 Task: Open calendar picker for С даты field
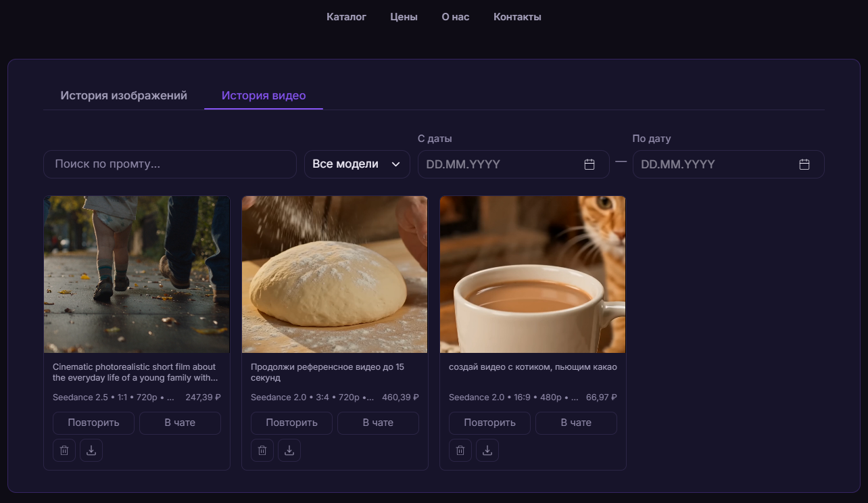coord(589,164)
